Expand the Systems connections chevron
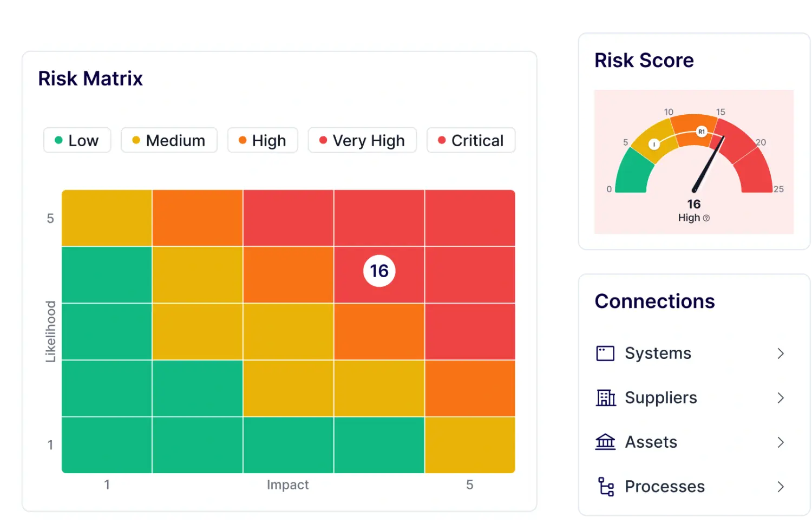The height and width of the screenshot is (530, 812). [x=781, y=354]
